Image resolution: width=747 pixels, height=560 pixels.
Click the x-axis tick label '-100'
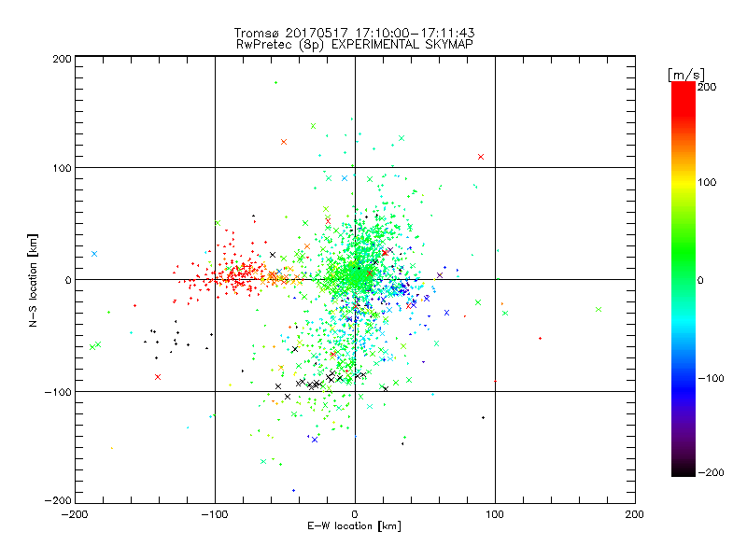[215, 514]
